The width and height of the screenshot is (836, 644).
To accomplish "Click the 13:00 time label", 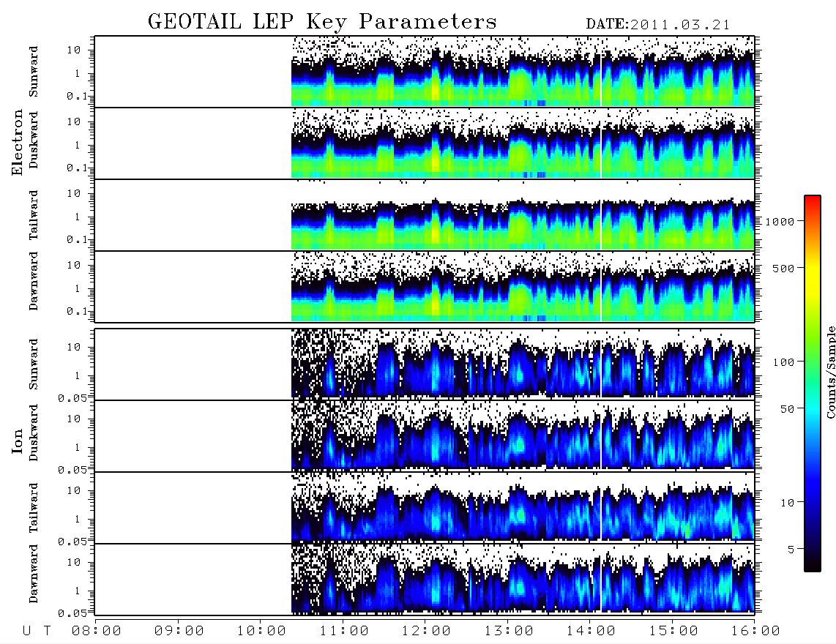I will 509,631.
